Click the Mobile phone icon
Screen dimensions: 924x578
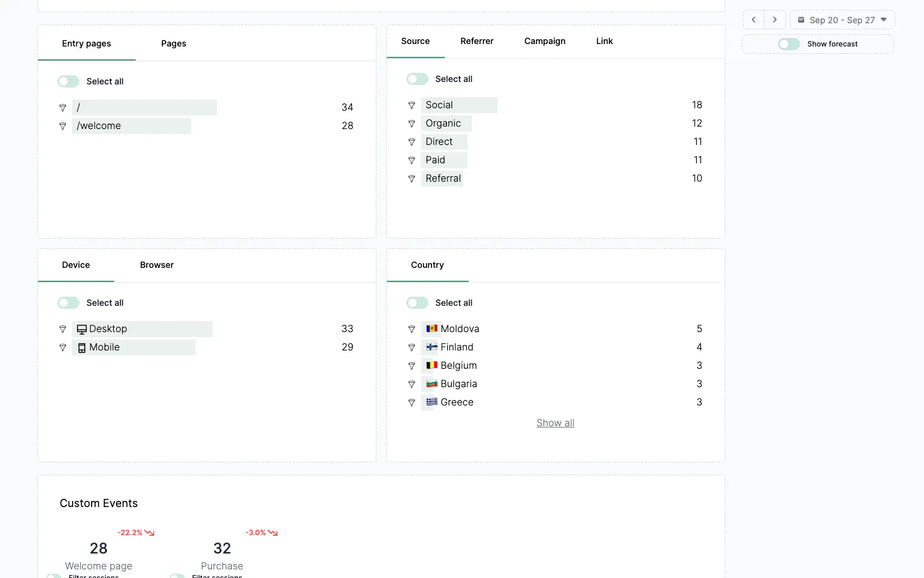(x=81, y=347)
